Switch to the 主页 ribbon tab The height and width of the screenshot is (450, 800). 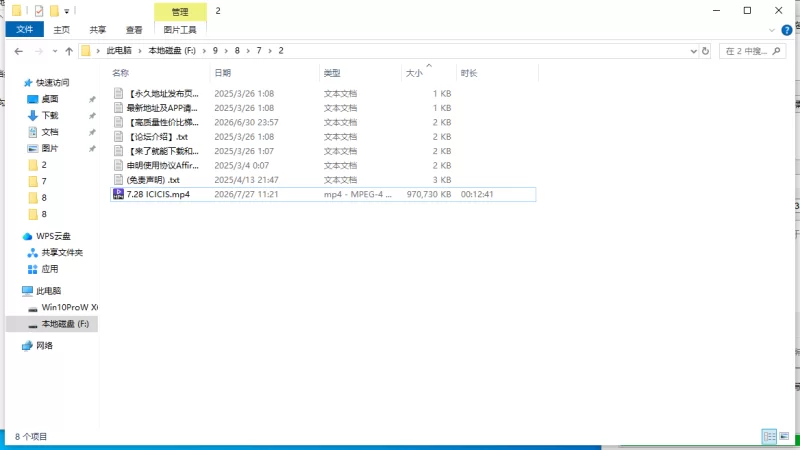point(61,30)
